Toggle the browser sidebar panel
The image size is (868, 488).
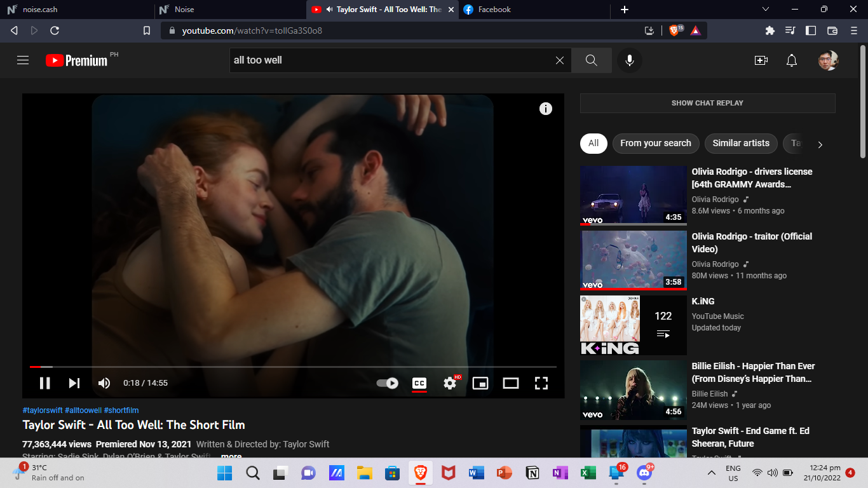(x=811, y=30)
